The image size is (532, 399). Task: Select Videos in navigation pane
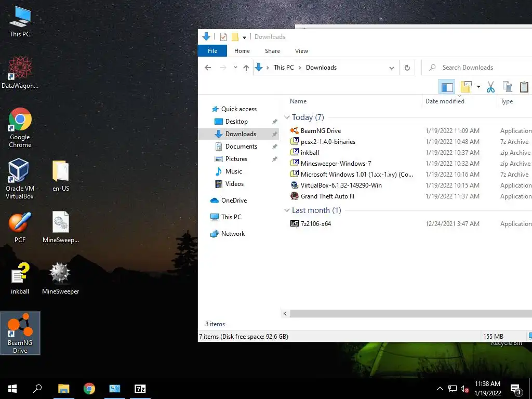(x=234, y=184)
